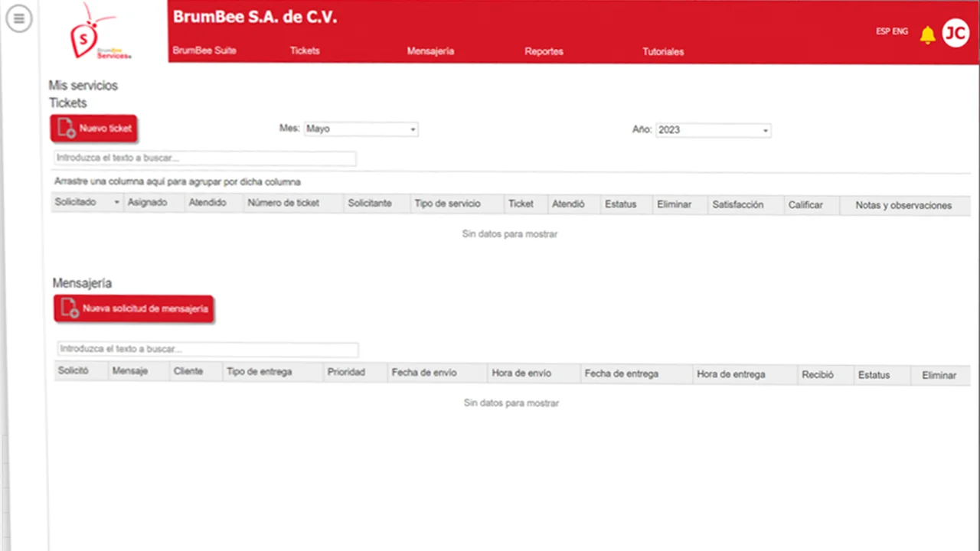Click the mensajería Estatus column header
This screenshot has height=551, width=980.
click(x=882, y=375)
